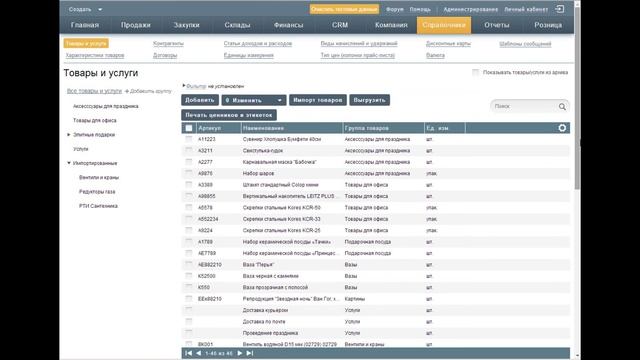Screen dimensions: 640x360
Task: Toggle select-all checkbox in table header
Action: (189, 128)
